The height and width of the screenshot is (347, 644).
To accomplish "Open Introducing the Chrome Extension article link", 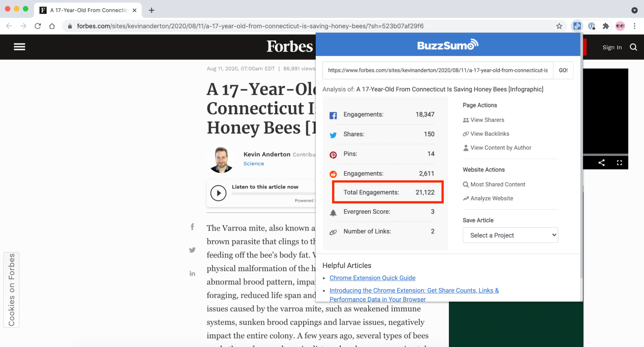I will pyautogui.click(x=414, y=295).
